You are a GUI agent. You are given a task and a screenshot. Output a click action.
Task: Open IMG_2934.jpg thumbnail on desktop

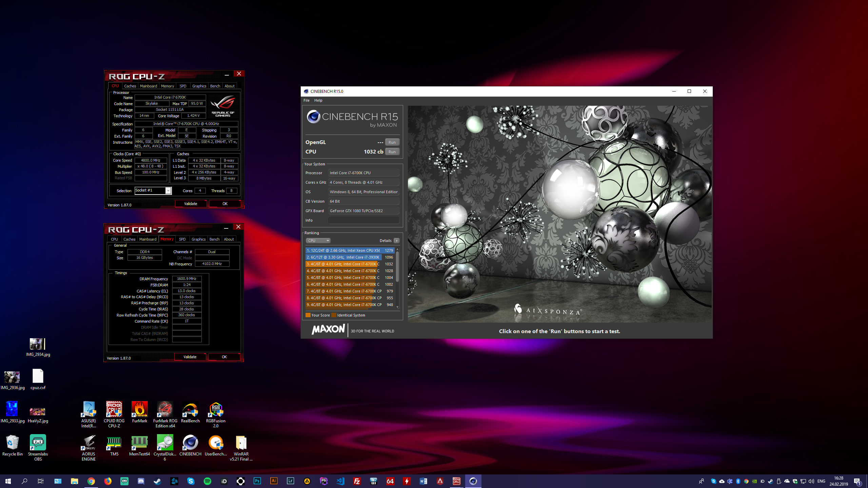point(38,347)
